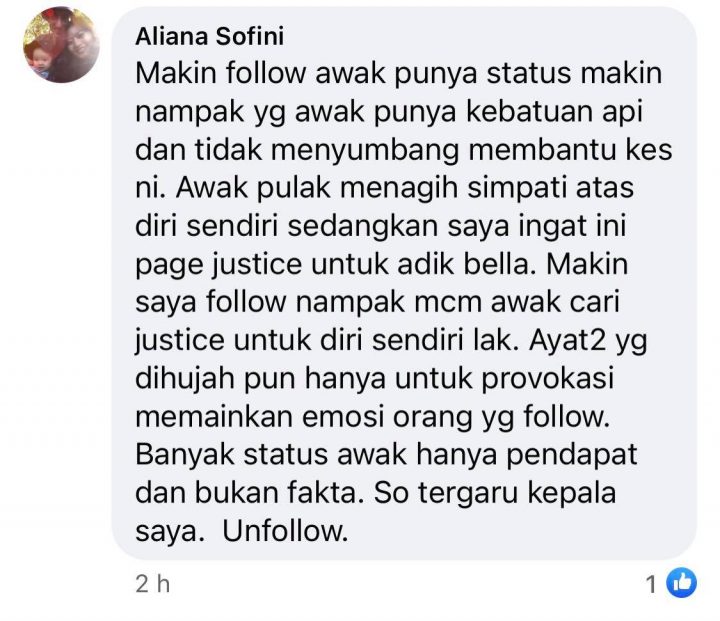The image size is (720, 621).
Task: Click the 2 h comment timestamp
Action: [x=152, y=584]
